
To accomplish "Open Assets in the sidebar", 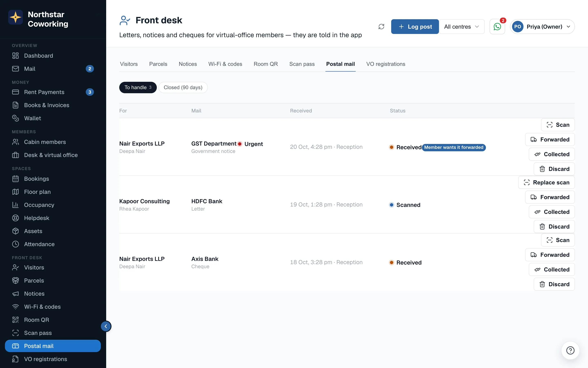I will tap(53, 231).
